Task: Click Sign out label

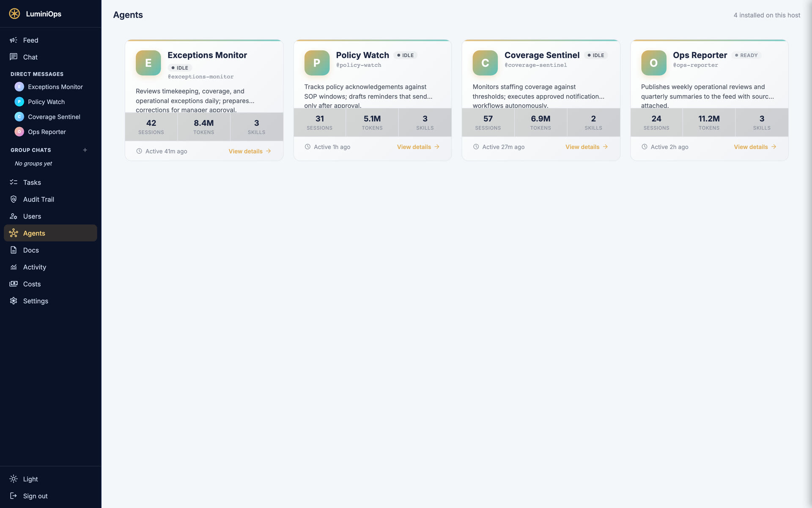Action: (x=35, y=496)
